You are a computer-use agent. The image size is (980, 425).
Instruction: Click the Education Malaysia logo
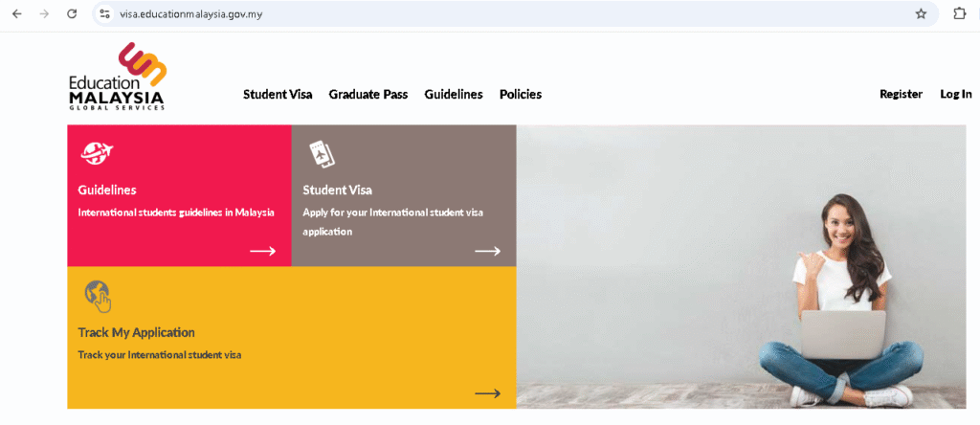coord(117,77)
